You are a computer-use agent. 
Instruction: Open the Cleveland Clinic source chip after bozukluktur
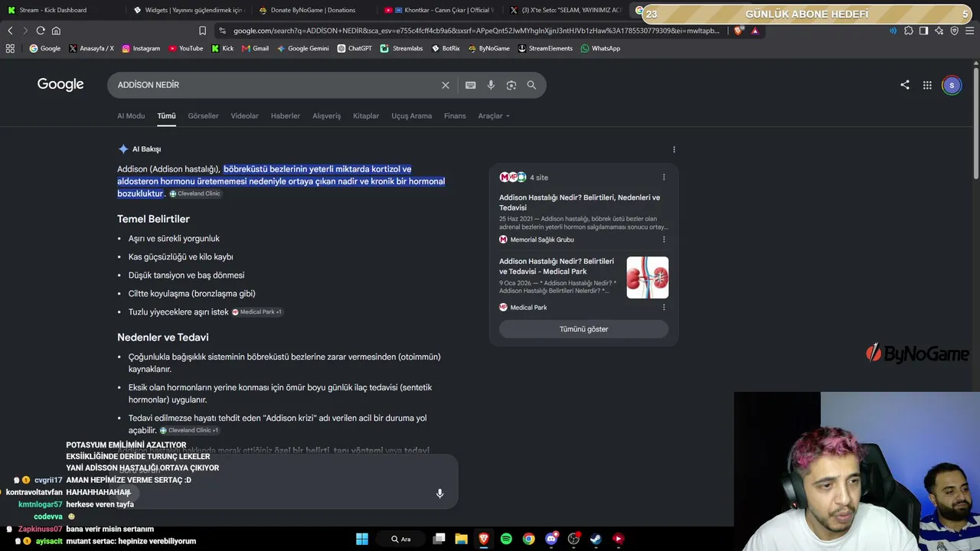click(x=195, y=194)
